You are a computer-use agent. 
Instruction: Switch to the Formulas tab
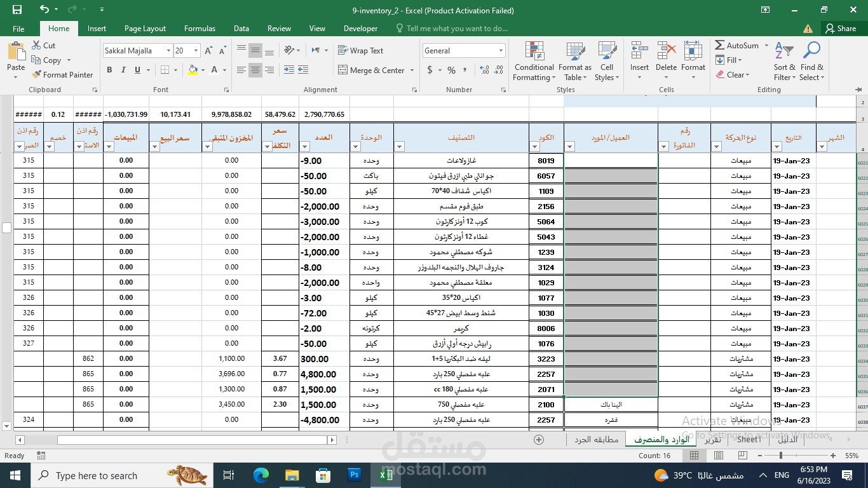[x=200, y=29]
